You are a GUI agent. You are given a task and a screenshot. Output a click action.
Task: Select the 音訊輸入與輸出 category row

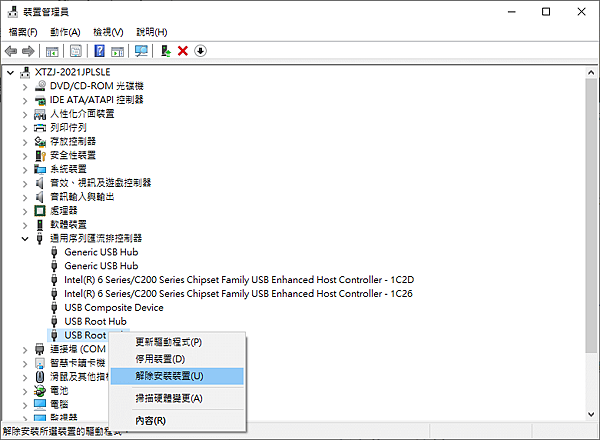tap(82, 197)
